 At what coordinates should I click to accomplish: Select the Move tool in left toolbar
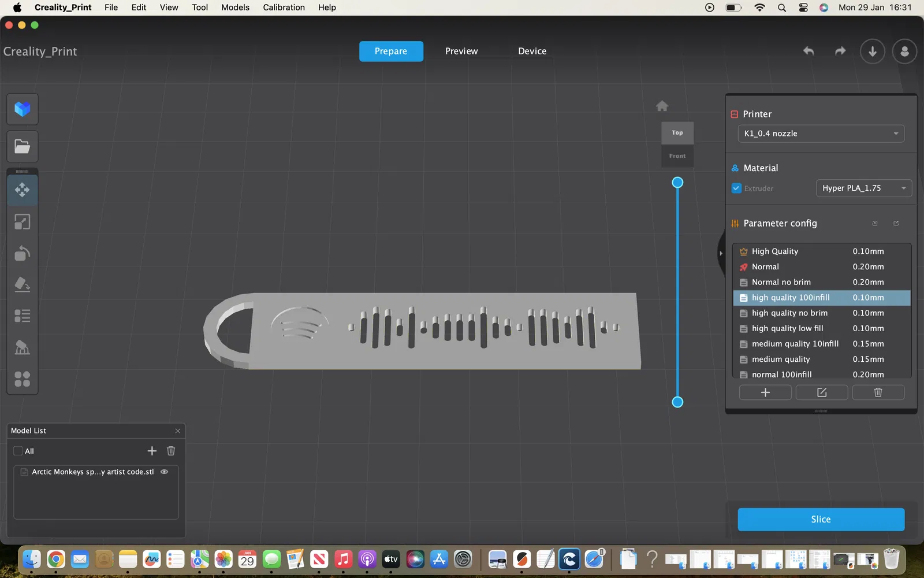point(23,190)
